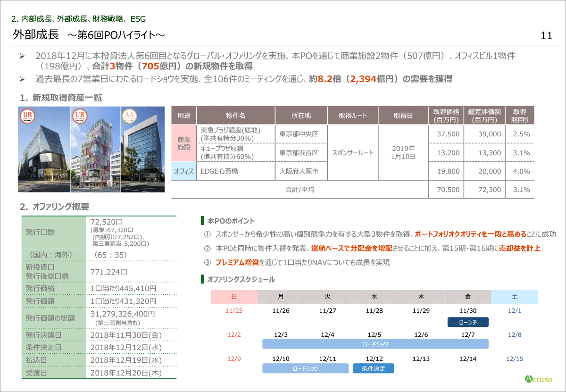Select the 物件名 column header
566x392 pixels.
click(x=235, y=116)
